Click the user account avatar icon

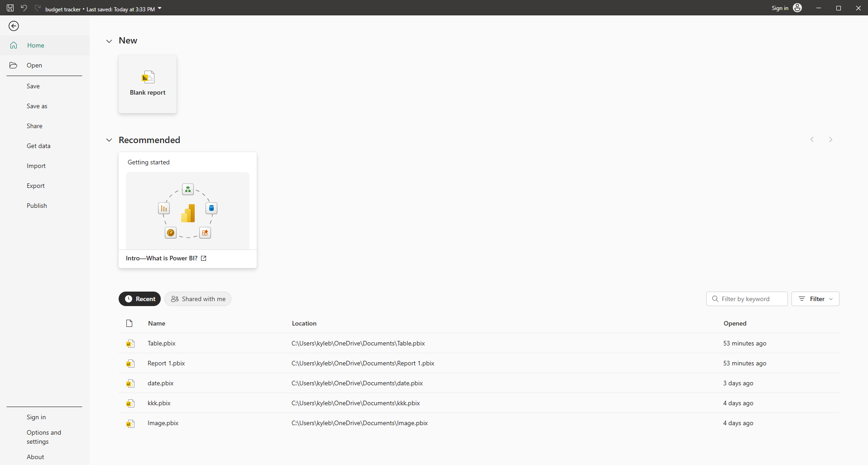click(x=797, y=8)
